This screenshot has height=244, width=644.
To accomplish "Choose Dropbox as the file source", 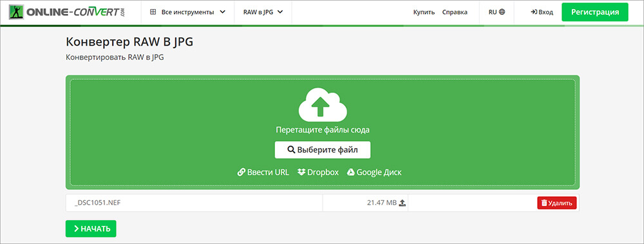I will (x=318, y=172).
